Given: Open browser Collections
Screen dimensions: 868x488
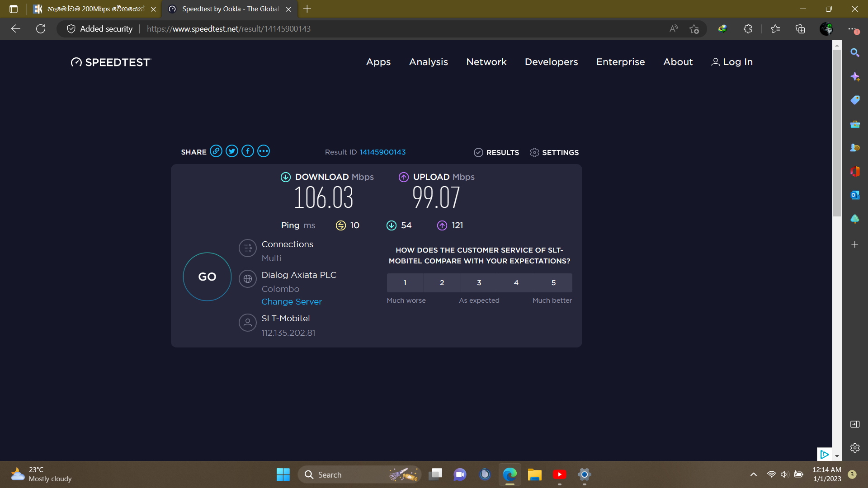Looking at the screenshot, I should tap(800, 29).
